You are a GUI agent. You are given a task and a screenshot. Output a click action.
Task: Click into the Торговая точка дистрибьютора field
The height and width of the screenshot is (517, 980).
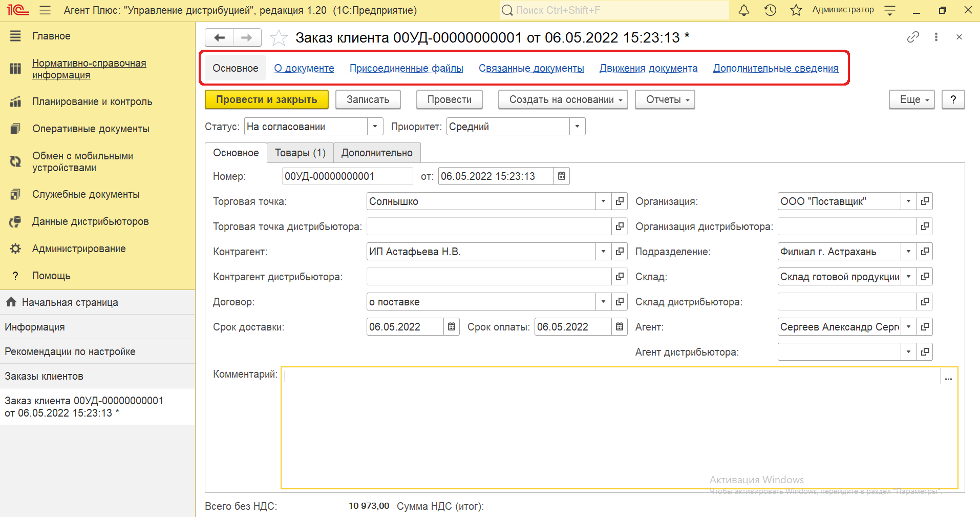click(488, 226)
